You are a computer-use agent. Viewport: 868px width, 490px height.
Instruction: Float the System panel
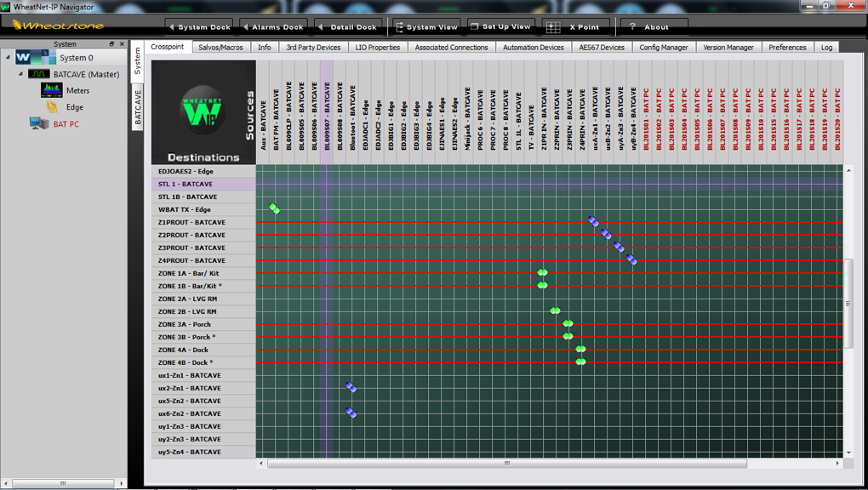pos(111,43)
